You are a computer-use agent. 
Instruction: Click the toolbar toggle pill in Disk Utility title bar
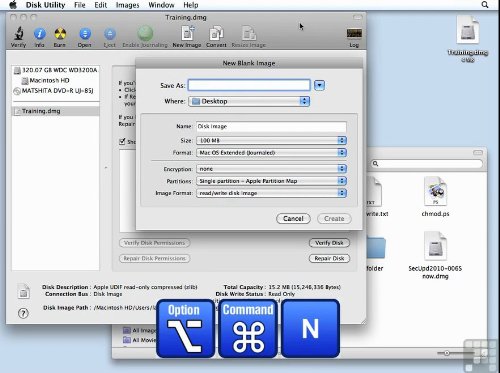358,17
